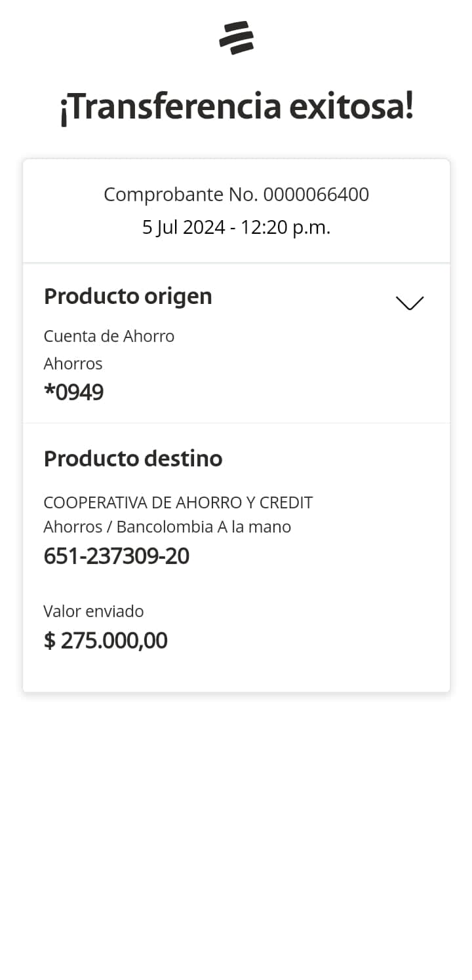Tap the word exitosa in the title
The height and width of the screenshot is (980, 472).
point(351,107)
